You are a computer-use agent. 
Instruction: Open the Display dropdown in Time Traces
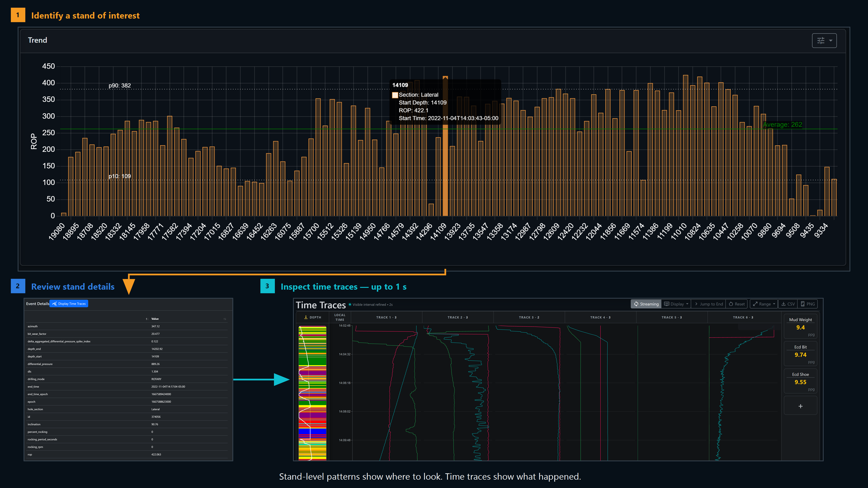676,304
